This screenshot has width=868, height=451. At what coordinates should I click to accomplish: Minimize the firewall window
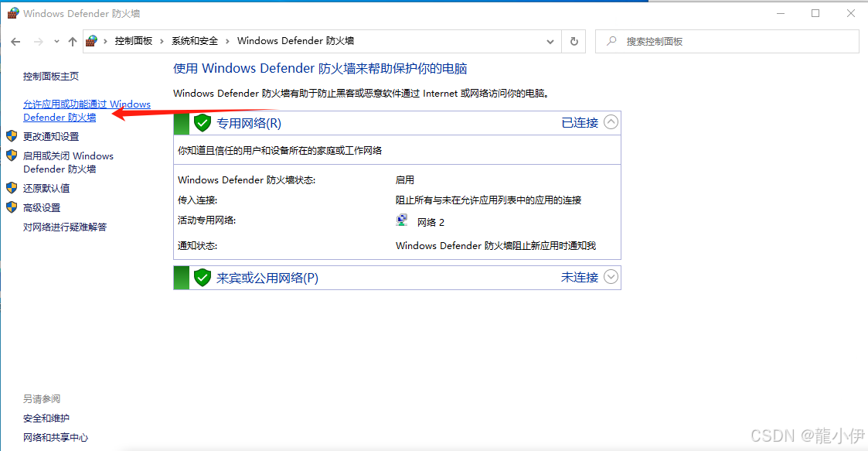pos(781,13)
